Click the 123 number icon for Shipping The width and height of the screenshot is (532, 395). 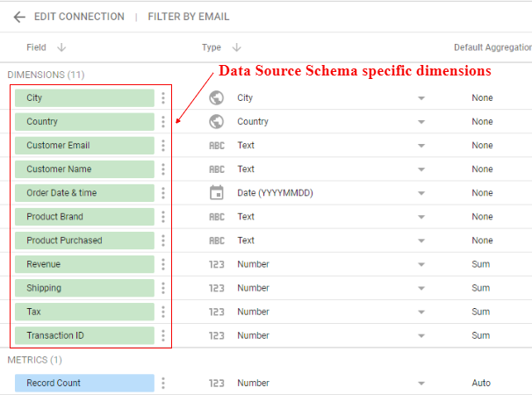pyautogui.click(x=217, y=288)
